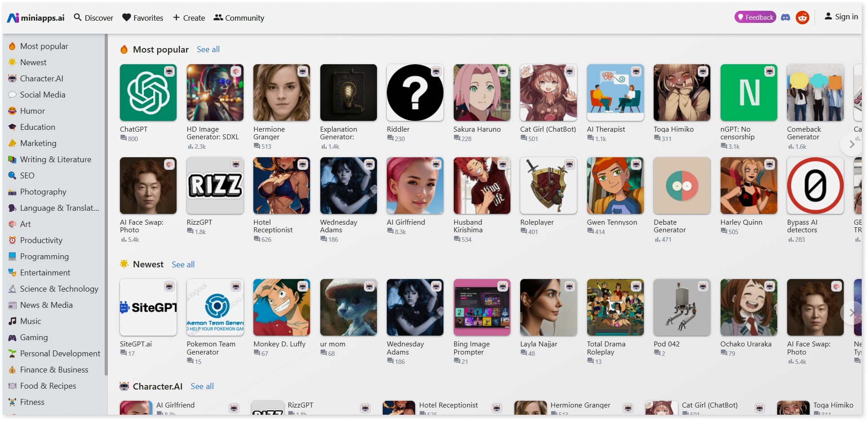Click the robot badge on ChatGPT thumbnail
Screen dimensions: 868x421
pyautogui.click(x=169, y=71)
